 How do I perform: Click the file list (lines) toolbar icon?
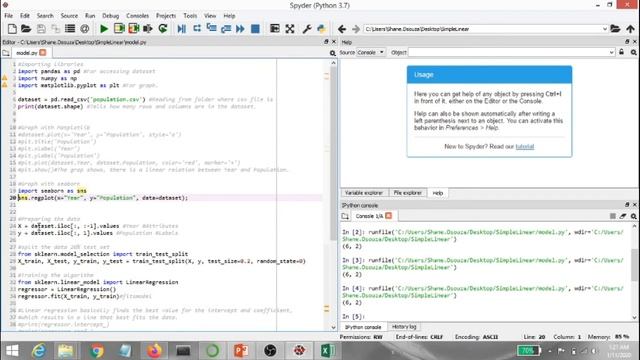70,29
